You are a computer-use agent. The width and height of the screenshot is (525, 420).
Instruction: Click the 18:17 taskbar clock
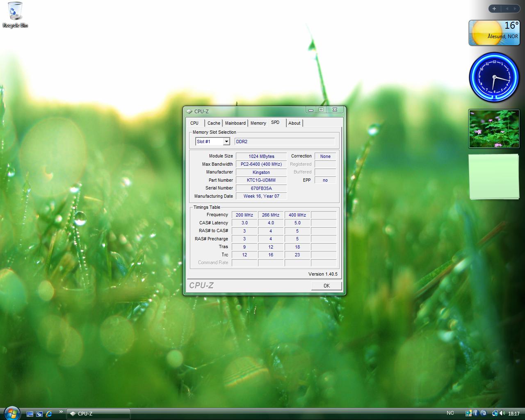point(514,413)
